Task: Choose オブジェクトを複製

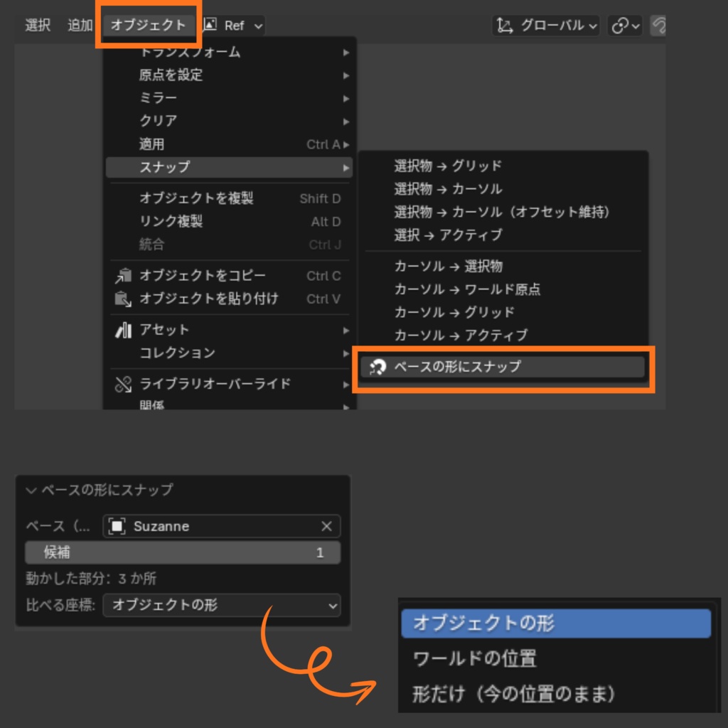Action: [x=230, y=199]
